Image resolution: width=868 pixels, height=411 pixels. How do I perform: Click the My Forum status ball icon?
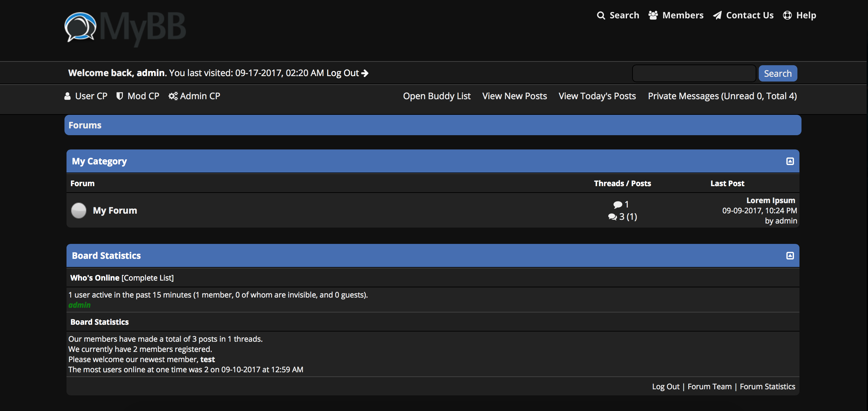click(x=79, y=211)
